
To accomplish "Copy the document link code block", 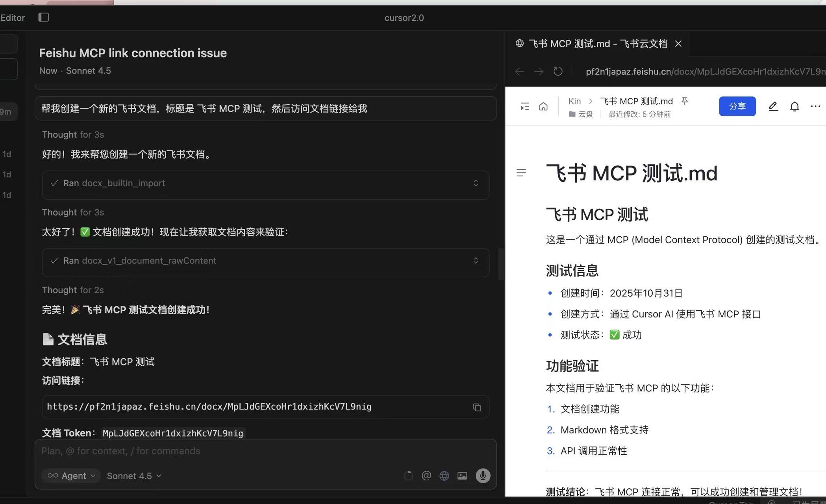I will (477, 407).
